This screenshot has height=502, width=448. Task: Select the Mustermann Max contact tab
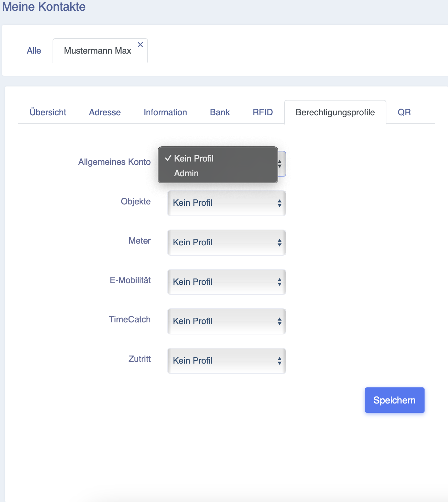[x=97, y=51]
